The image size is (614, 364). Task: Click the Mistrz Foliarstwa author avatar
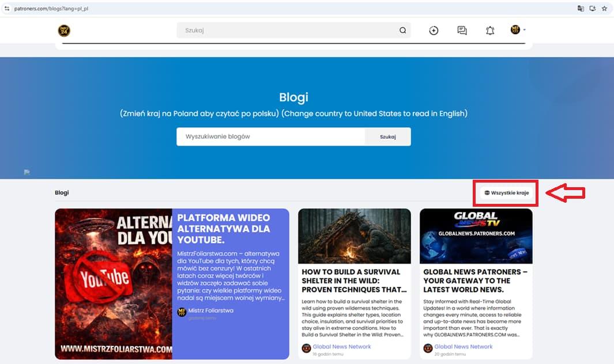click(182, 312)
